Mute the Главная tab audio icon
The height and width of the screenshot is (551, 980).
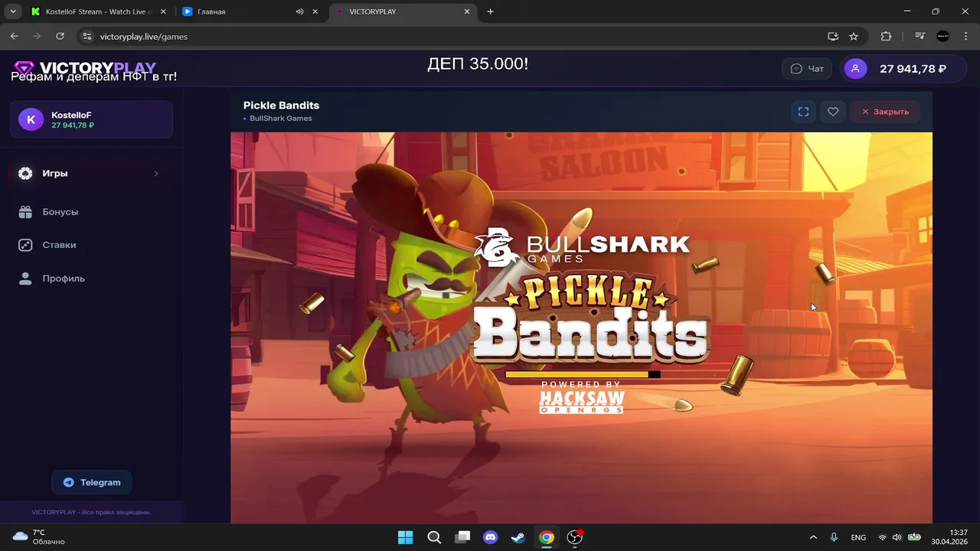[x=299, y=11]
